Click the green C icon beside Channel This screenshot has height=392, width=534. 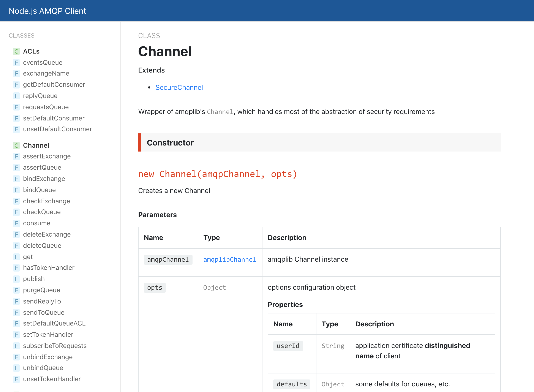[x=16, y=145]
